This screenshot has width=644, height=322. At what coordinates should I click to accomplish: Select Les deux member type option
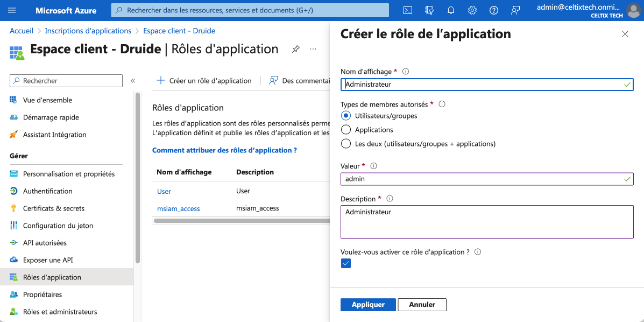click(x=346, y=144)
